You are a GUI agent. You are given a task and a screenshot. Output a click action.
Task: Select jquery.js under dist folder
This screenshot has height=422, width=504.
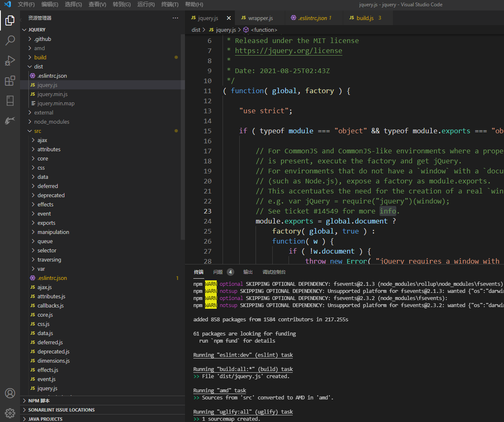(102, 85)
